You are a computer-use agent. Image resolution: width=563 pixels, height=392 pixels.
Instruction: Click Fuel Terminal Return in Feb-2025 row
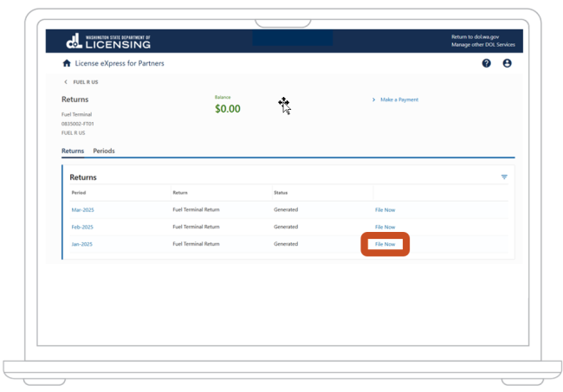point(196,227)
